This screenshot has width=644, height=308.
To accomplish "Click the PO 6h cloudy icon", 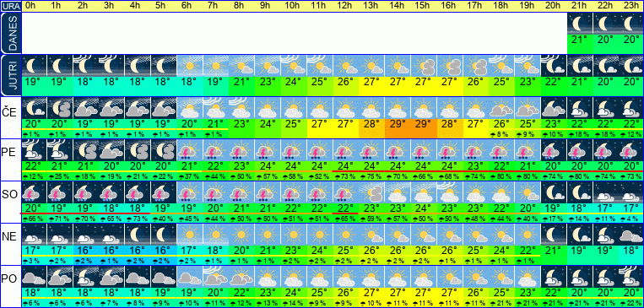I will pos(189,277).
